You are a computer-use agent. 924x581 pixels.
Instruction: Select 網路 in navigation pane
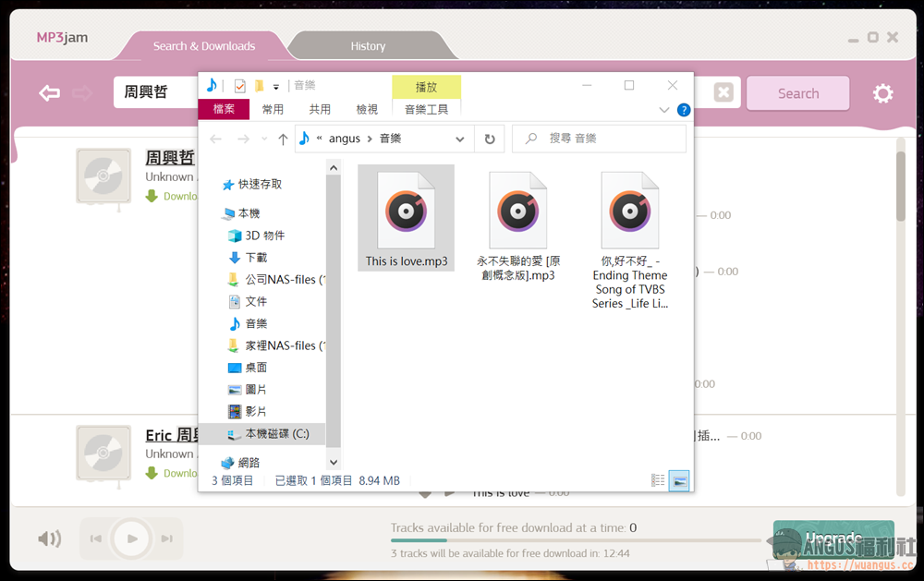[x=249, y=463]
